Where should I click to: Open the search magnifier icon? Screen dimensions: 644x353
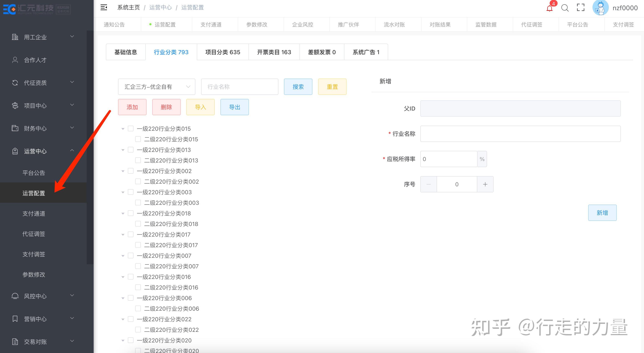pos(565,8)
